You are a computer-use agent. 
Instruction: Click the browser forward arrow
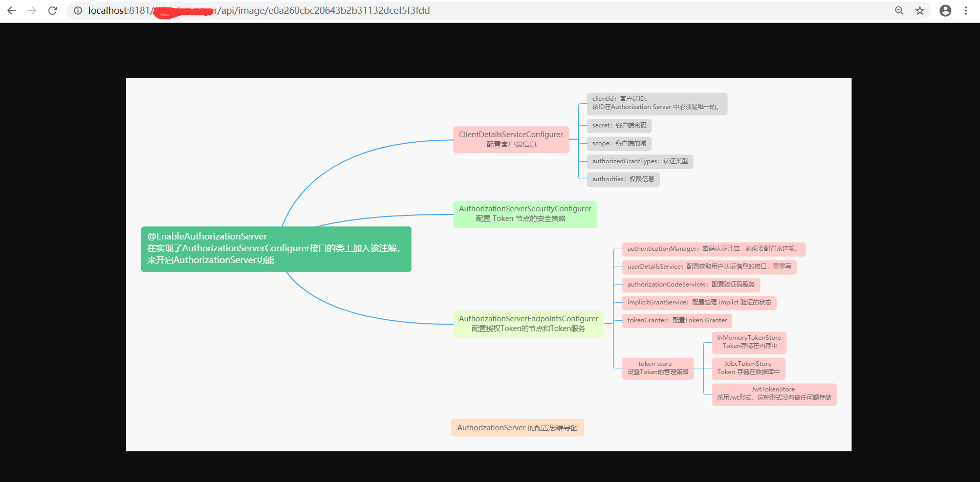[32, 11]
